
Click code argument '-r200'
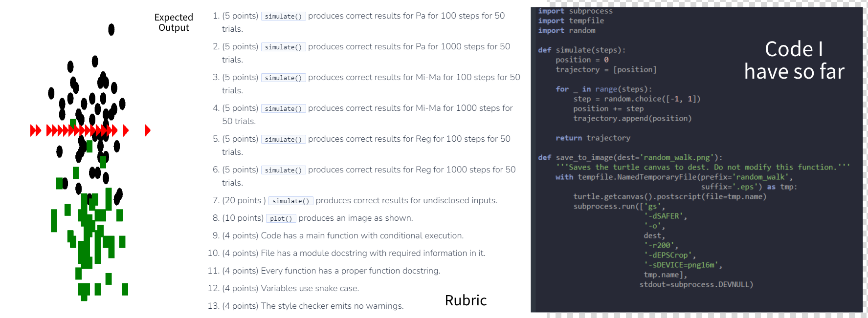661,245
